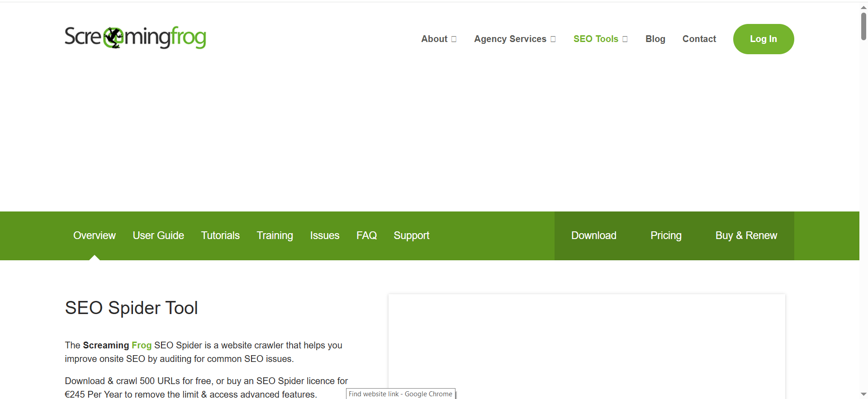This screenshot has width=868, height=399.
Task: Click the bold Screaming Frog text
Action: pos(117,345)
